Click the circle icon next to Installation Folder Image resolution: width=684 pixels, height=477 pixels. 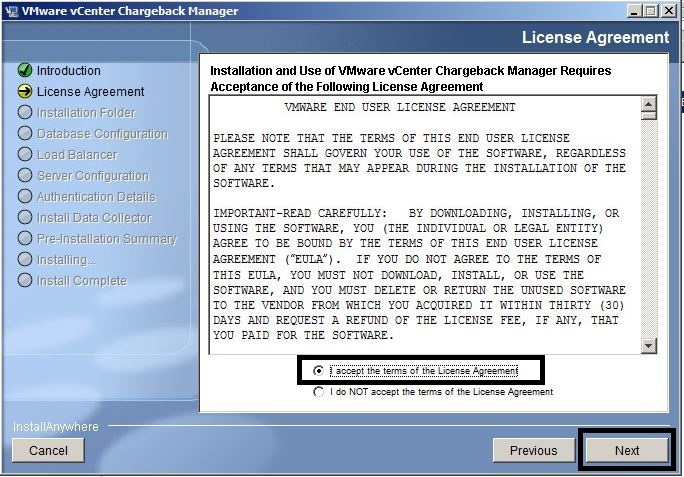click(x=25, y=113)
